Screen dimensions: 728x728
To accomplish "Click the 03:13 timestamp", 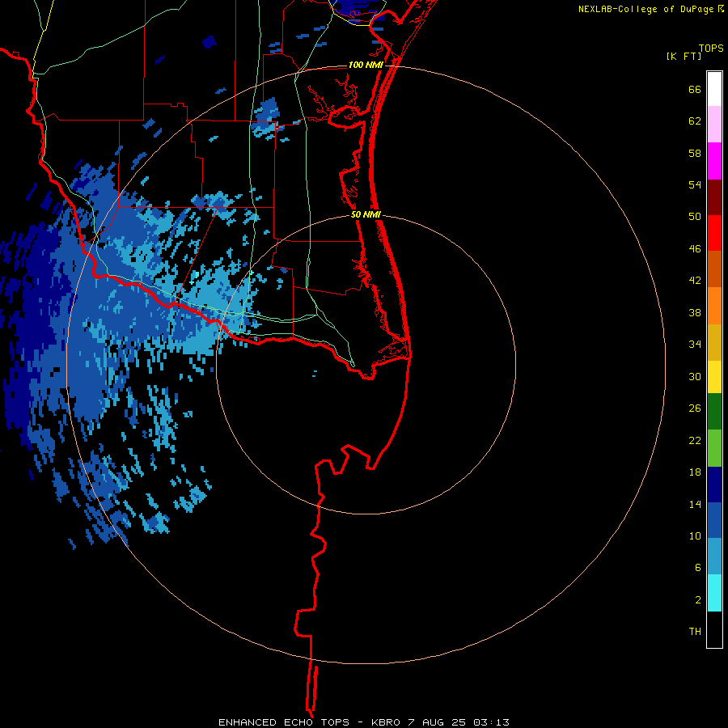I will tap(491, 722).
